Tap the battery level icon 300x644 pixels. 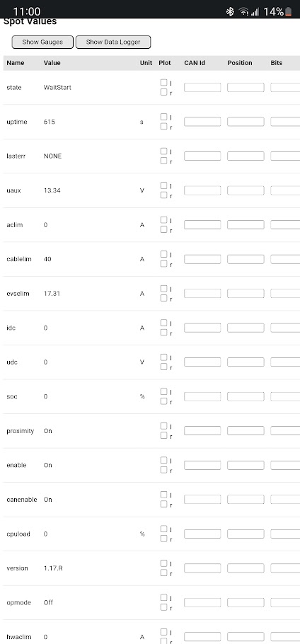289,11
